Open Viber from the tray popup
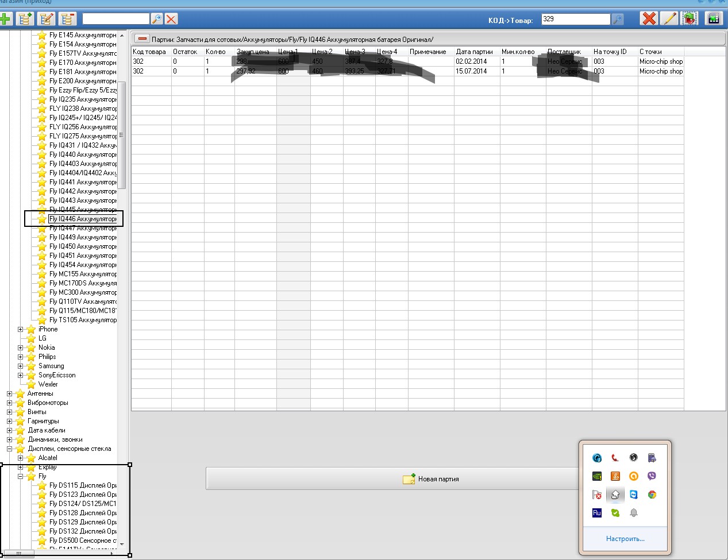Screen dimensions: 728x560 pyautogui.click(x=652, y=476)
